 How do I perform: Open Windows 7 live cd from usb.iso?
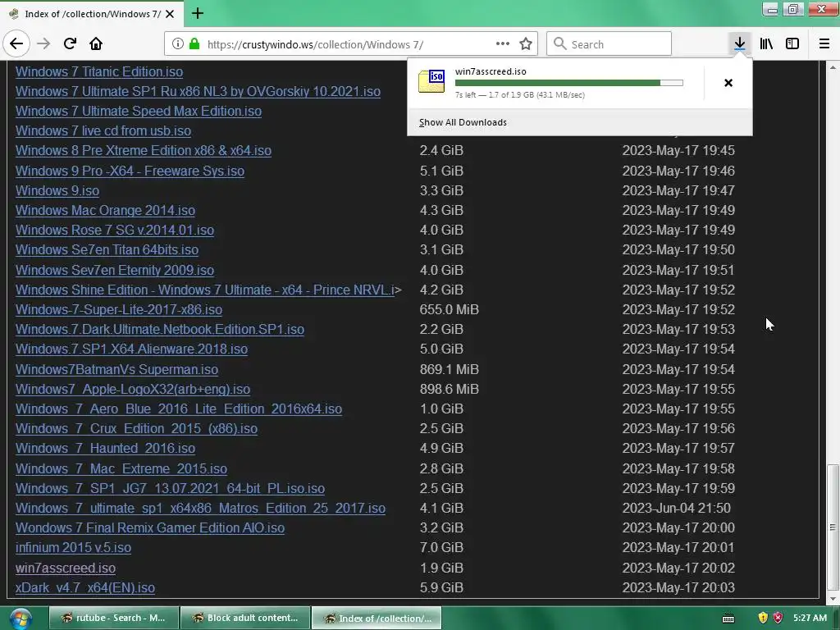[x=103, y=131]
